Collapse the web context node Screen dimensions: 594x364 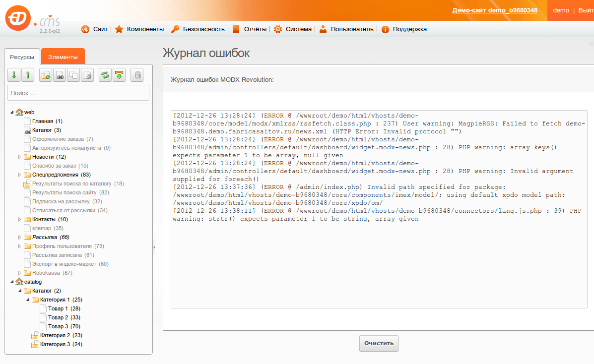click(x=12, y=112)
